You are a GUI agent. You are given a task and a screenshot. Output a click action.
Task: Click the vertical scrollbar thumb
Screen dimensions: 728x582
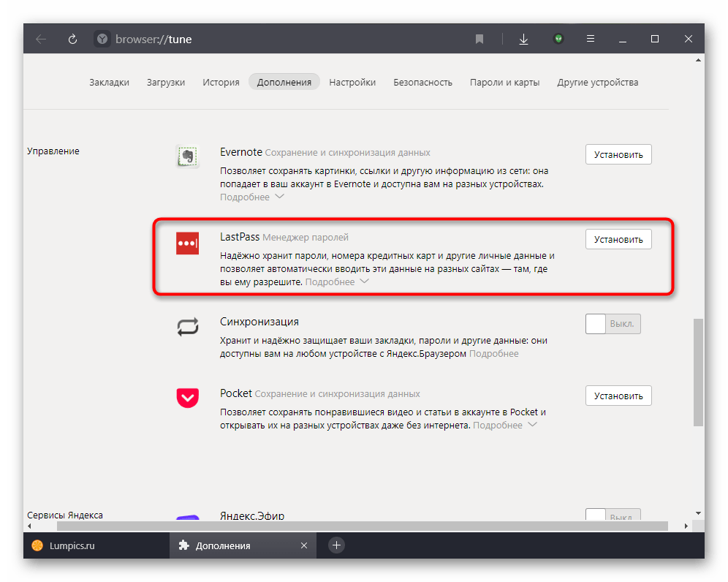coord(698,371)
